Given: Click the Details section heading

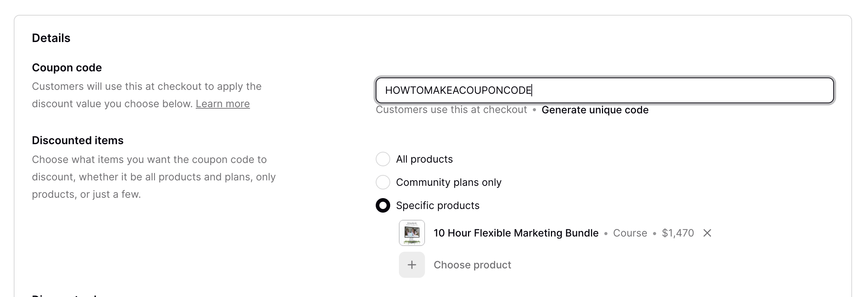Looking at the screenshot, I should [x=51, y=38].
